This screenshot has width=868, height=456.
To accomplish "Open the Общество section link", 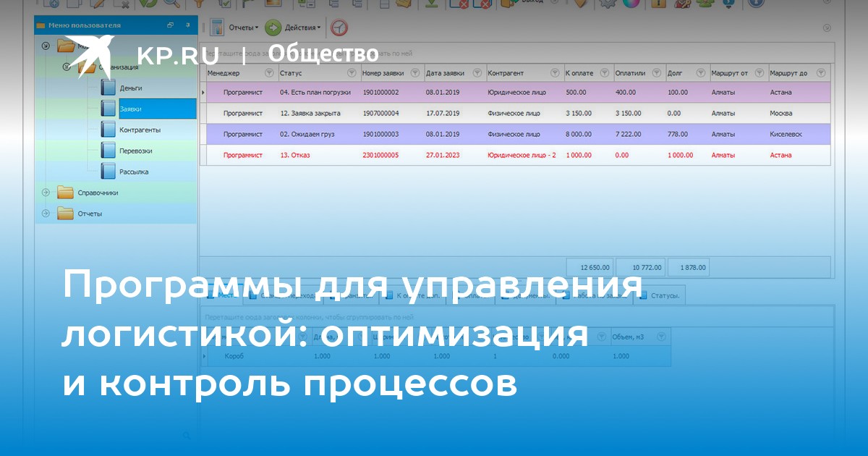I will pyautogui.click(x=323, y=54).
